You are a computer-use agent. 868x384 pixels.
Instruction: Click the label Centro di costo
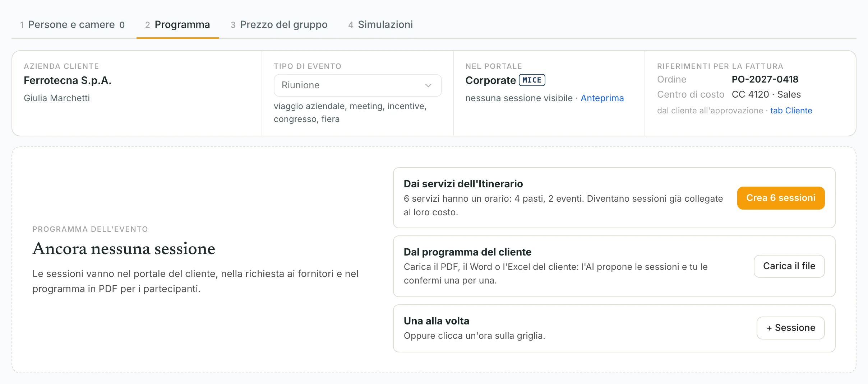(x=691, y=94)
